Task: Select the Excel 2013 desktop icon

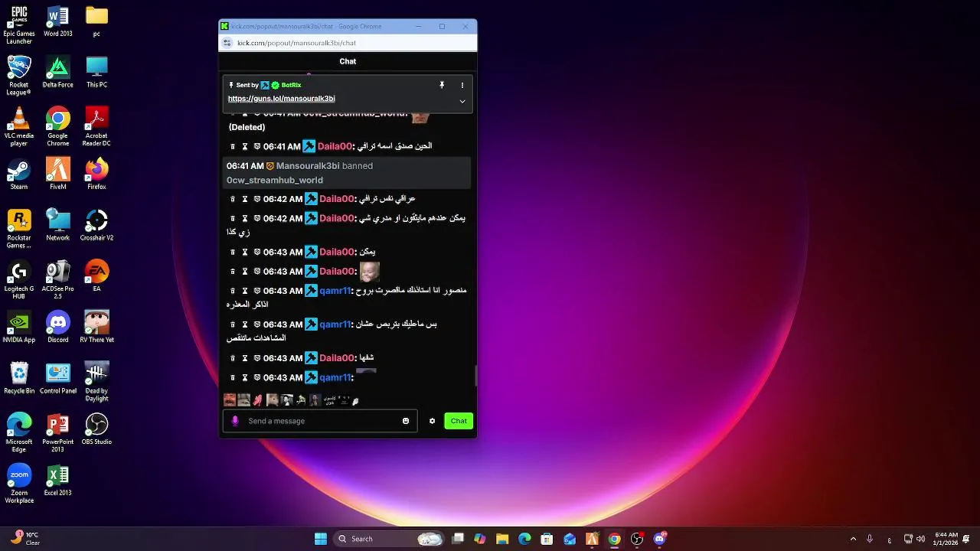Action: pyautogui.click(x=58, y=481)
